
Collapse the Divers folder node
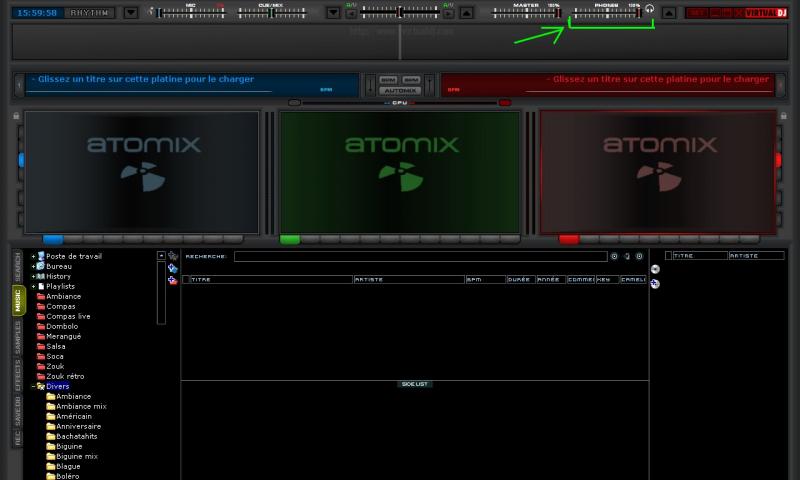coord(33,386)
